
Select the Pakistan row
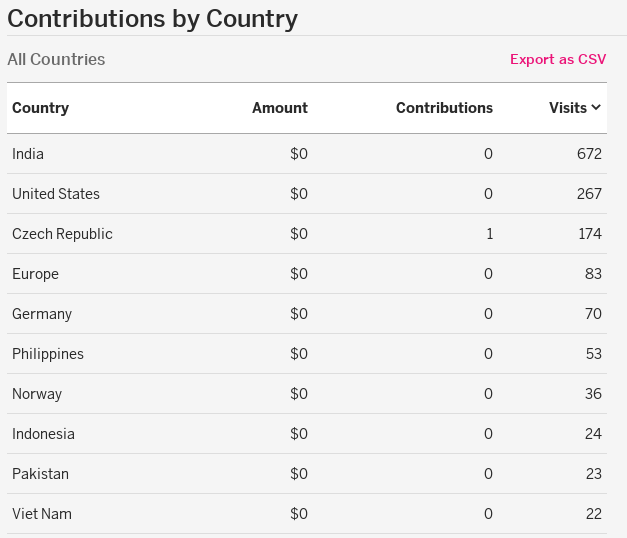[40, 474]
